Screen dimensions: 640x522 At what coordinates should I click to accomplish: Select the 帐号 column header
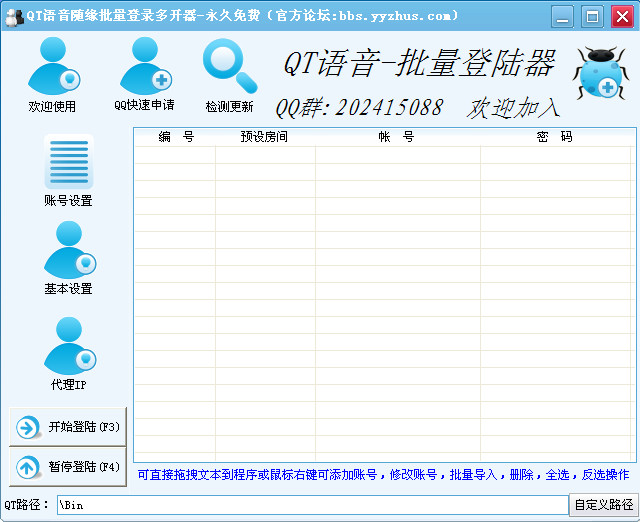(396, 137)
